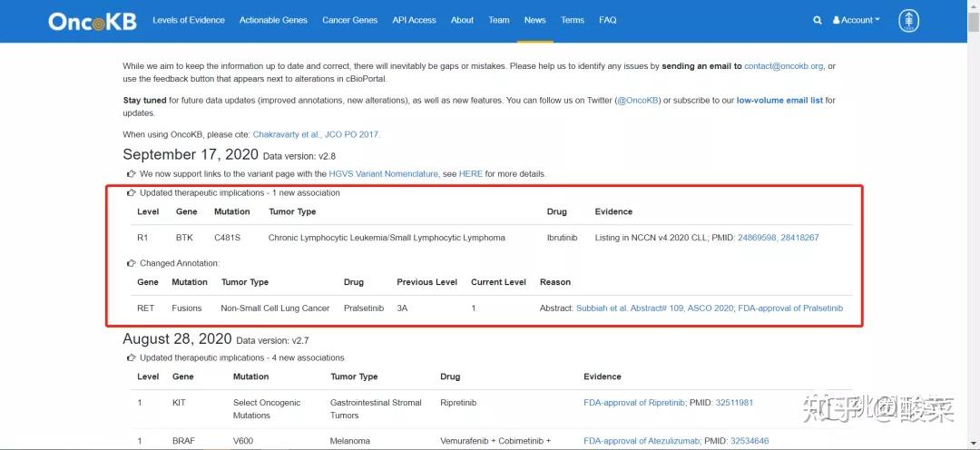This screenshot has width=980, height=450.
Task: Open Chakravarty et al., JCO PO 2017 citation
Action: pyautogui.click(x=316, y=134)
